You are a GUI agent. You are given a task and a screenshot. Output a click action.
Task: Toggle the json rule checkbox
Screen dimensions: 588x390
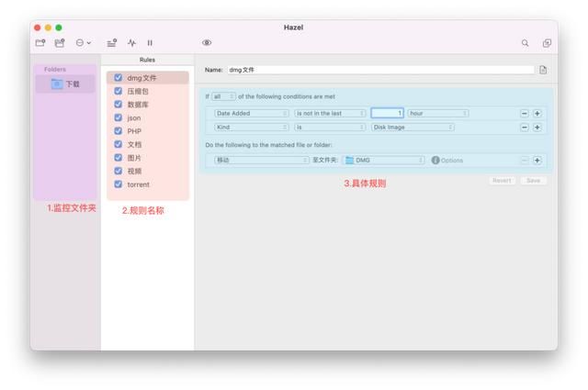[119, 117]
